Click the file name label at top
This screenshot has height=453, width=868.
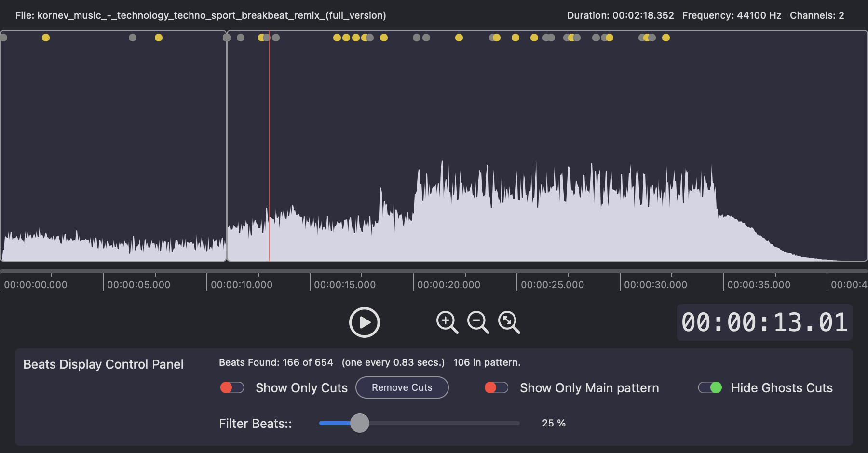(x=201, y=15)
